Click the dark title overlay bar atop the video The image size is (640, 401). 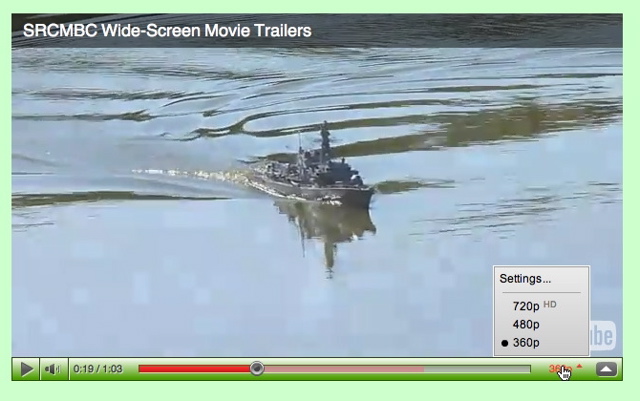point(317,31)
